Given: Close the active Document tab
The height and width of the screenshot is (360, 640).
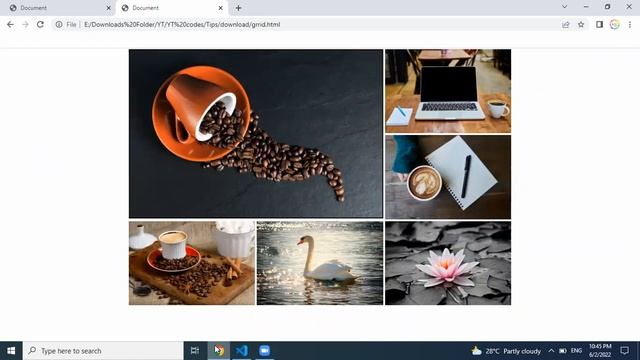Looking at the screenshot, I should (x=220, y=8).
